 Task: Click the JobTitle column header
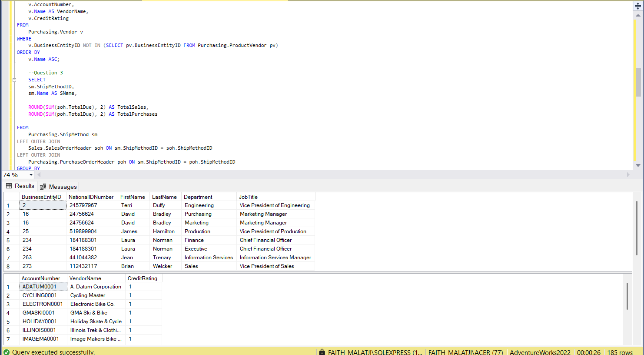click(248, 197)
